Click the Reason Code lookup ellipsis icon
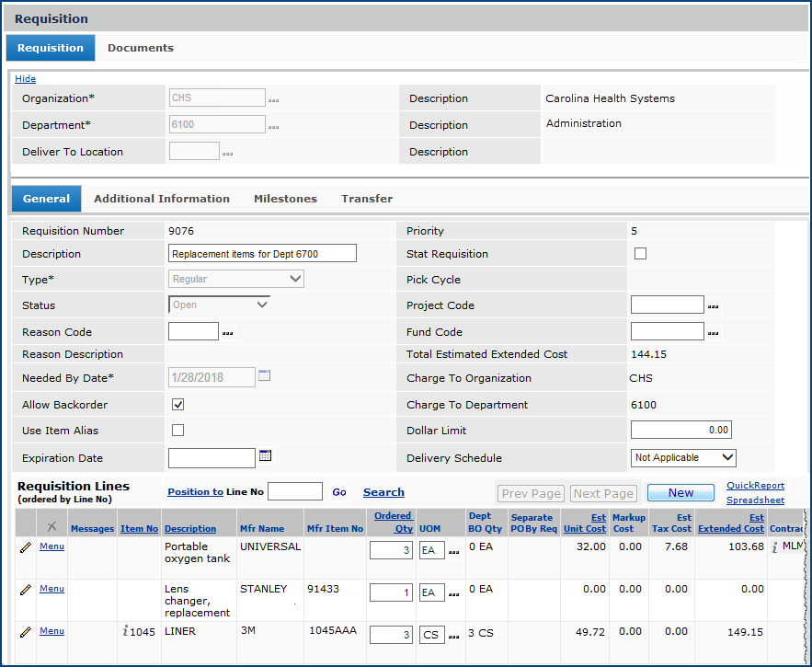This screenshot has height=667, width=812. coord(228,333)
